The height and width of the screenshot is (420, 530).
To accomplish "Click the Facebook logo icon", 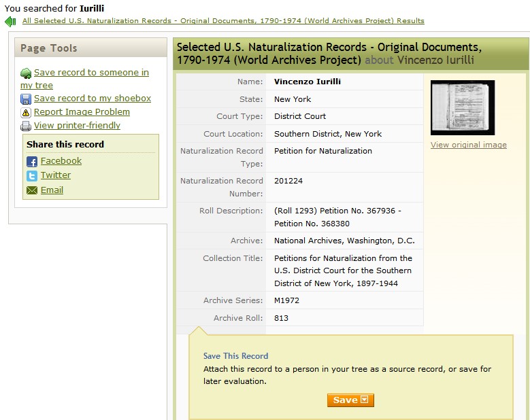I will [x=32, y=162].
